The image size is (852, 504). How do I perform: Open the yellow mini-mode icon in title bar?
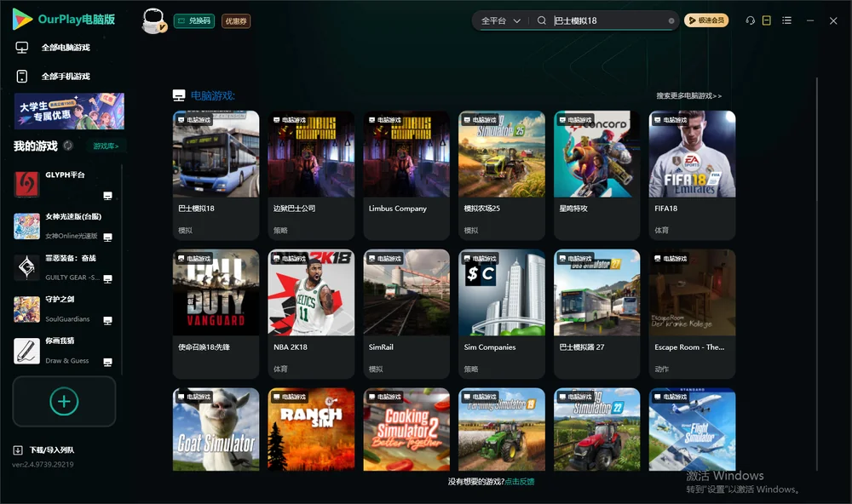coord(767,20)
